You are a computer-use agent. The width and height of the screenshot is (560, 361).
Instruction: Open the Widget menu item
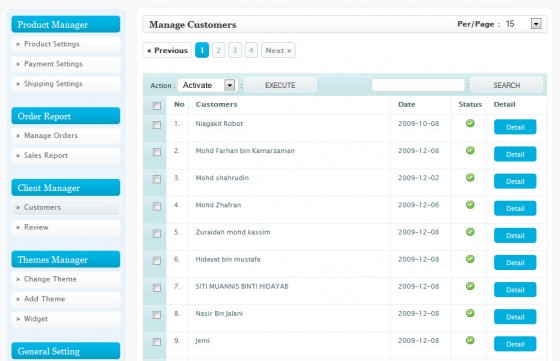(66, 319)
